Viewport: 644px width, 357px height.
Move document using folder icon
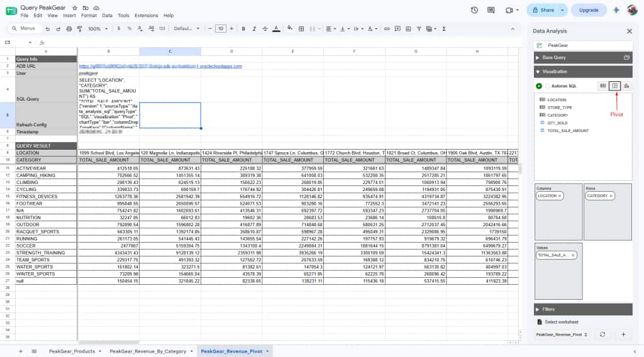point(86,8)
